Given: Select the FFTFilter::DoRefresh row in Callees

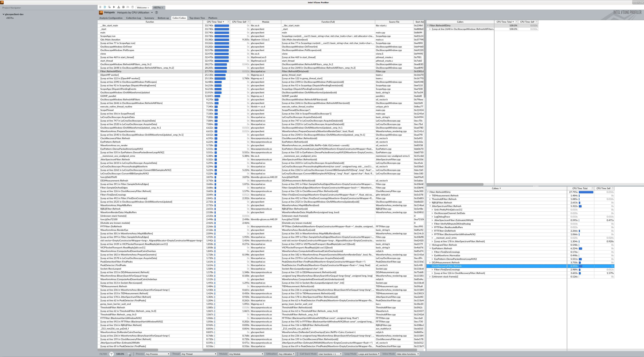Looking at the screenshot, I should (x=520, y=231).
